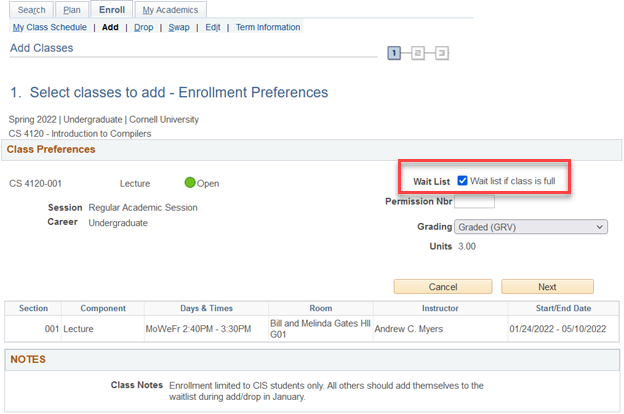Click the step 3 progress indicator icon
The width and height of the screenshot is (624, 414).
click(441, 52)
